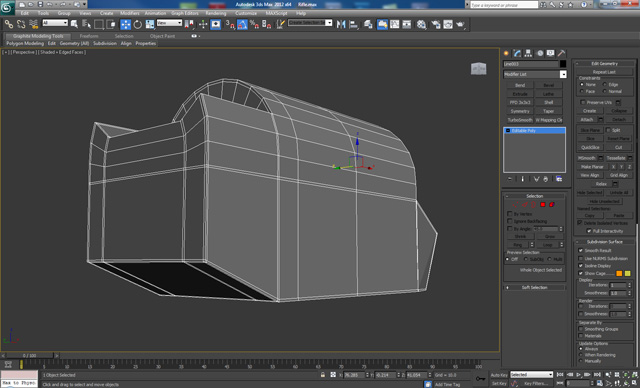Select Polygon sub-object level icon
This screenshot has height=388, width=640.
pyautogui.click(x=543, y=204)
